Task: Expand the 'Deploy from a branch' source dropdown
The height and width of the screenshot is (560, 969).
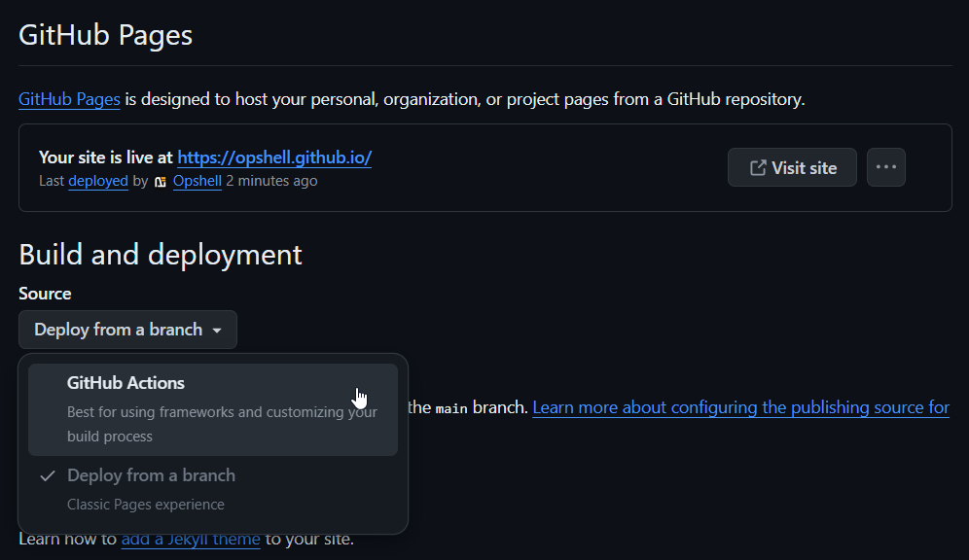Action: coord(127,330)
